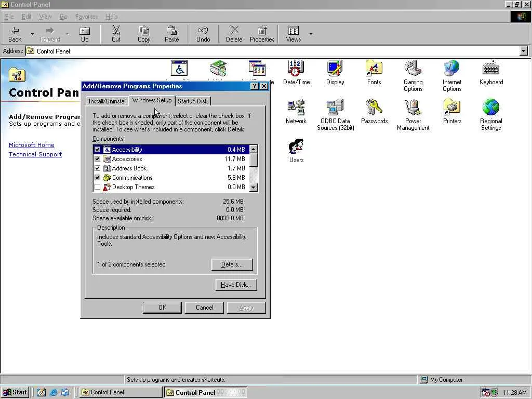Screen dimensions: 532x399
Task: Click the Copy toolbar button
Action: pos(144,34)
